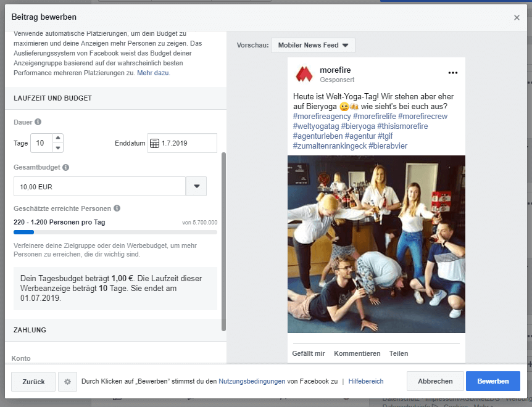Open the Geschätzte erreichte Personen info icon
The image size is (532, 407).
[117, 208]
